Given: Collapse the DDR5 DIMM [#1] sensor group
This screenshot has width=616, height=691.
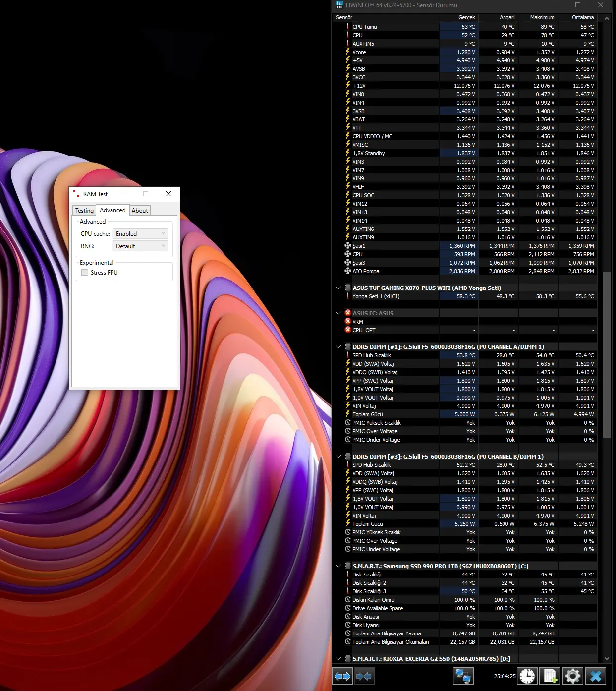Looking at the screenshot, I should point(338,347).
